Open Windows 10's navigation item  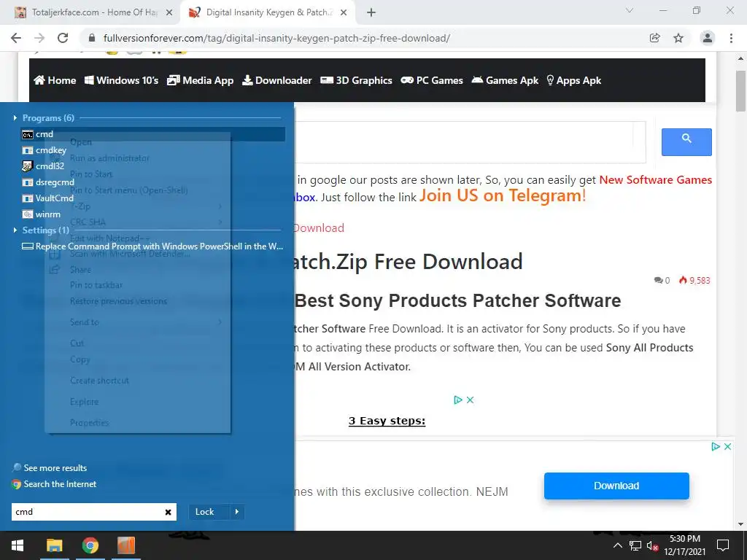[x=122, y=80]
